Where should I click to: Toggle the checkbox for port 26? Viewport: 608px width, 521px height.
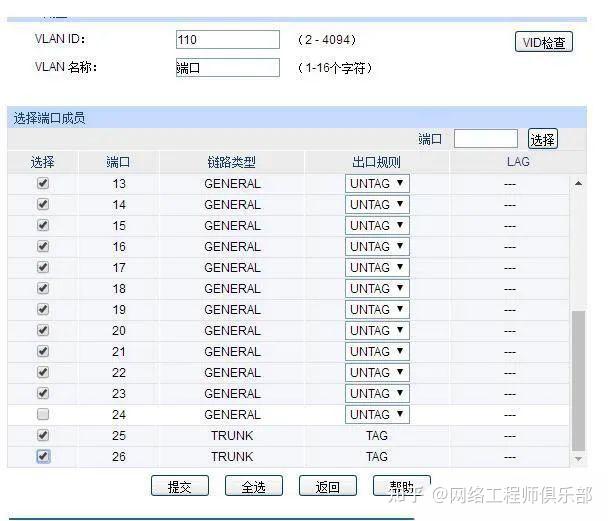(42, 456)
